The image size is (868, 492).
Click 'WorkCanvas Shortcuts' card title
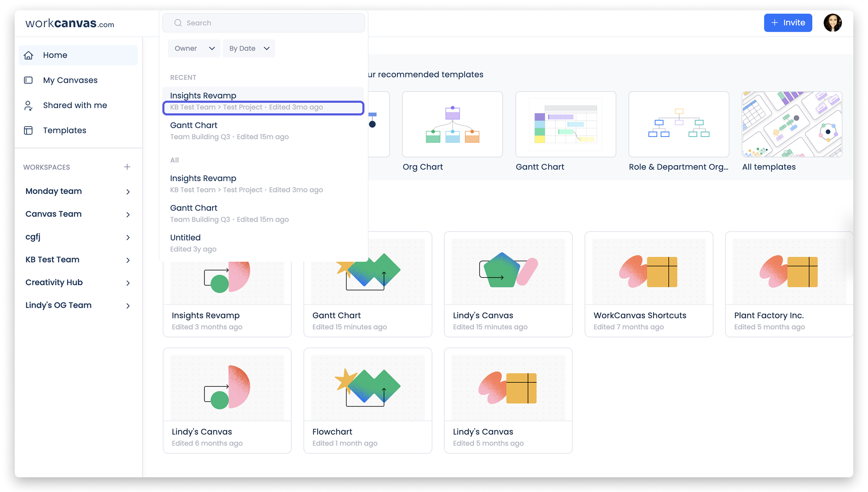640,315
